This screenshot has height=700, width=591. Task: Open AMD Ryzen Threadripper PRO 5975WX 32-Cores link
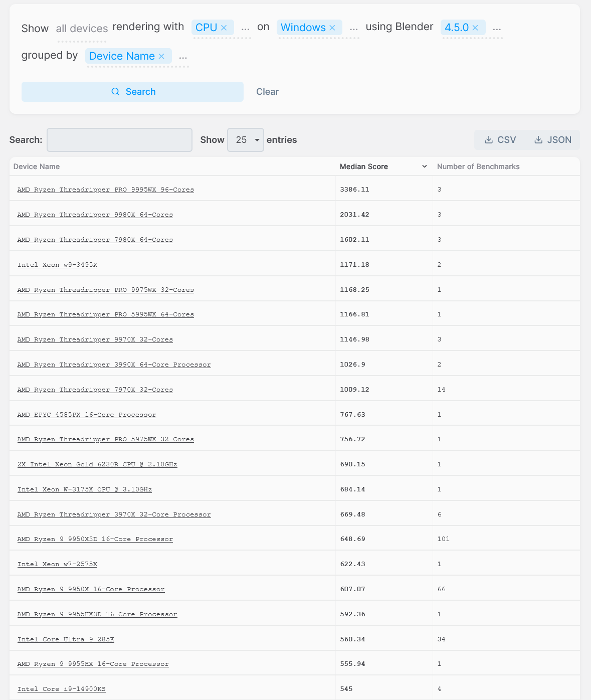[106, 439]
